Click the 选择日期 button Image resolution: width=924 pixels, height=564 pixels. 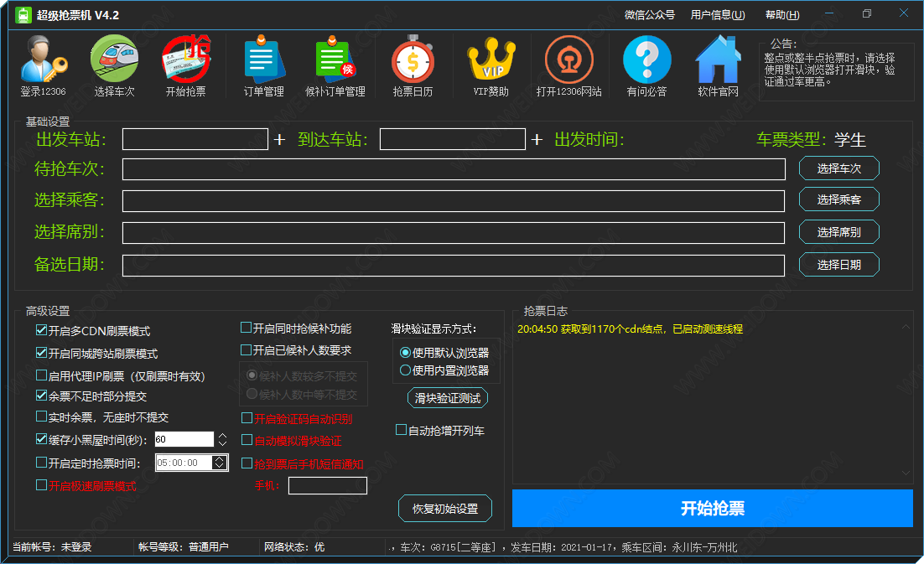point(839,264)
